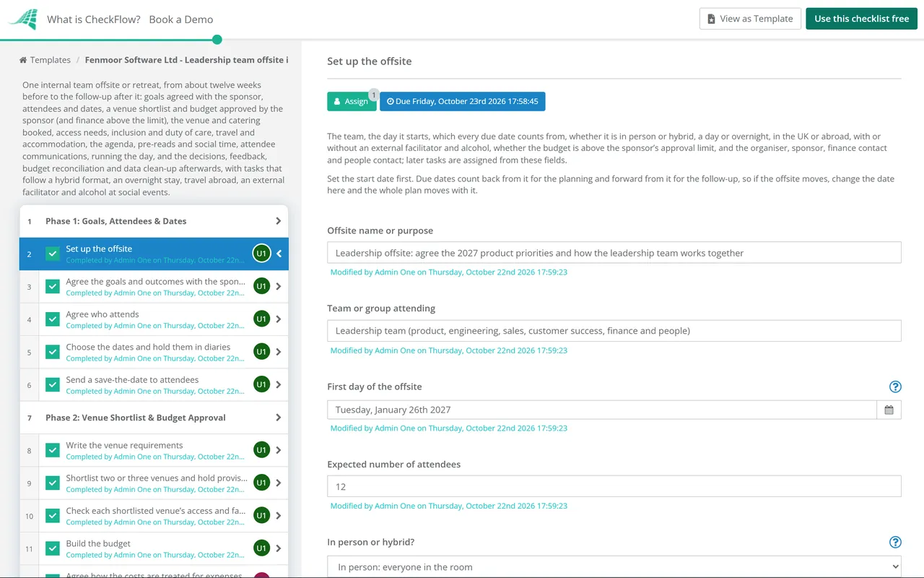Show help for In person or hybrid
Viewport: 924px width, 578px height.
(895, 543)
